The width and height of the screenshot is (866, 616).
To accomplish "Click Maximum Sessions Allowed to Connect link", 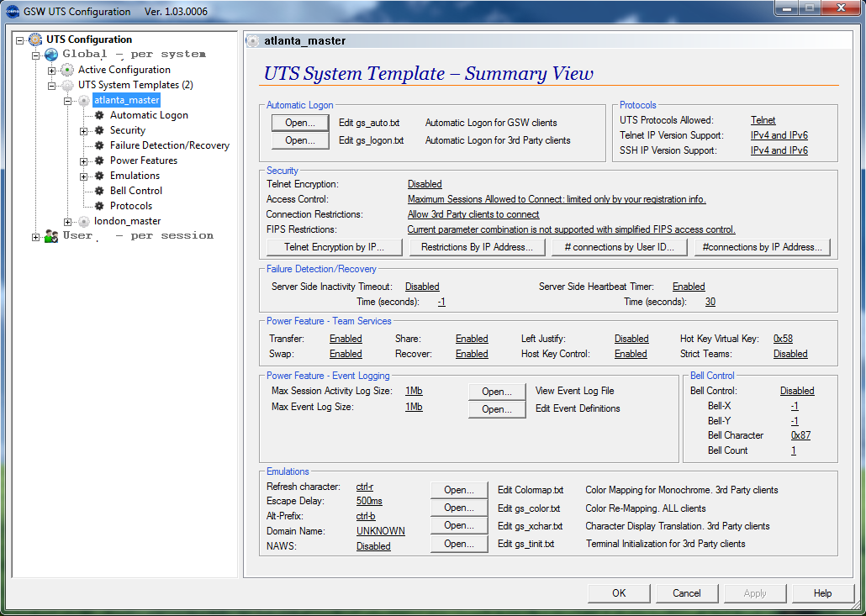I will tap(556, 198).
